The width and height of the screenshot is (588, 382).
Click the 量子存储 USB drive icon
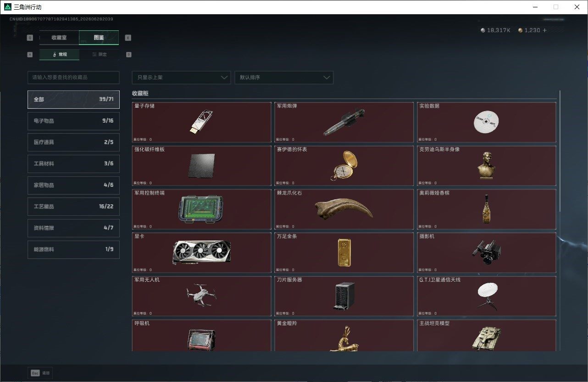tap(201, 122)
